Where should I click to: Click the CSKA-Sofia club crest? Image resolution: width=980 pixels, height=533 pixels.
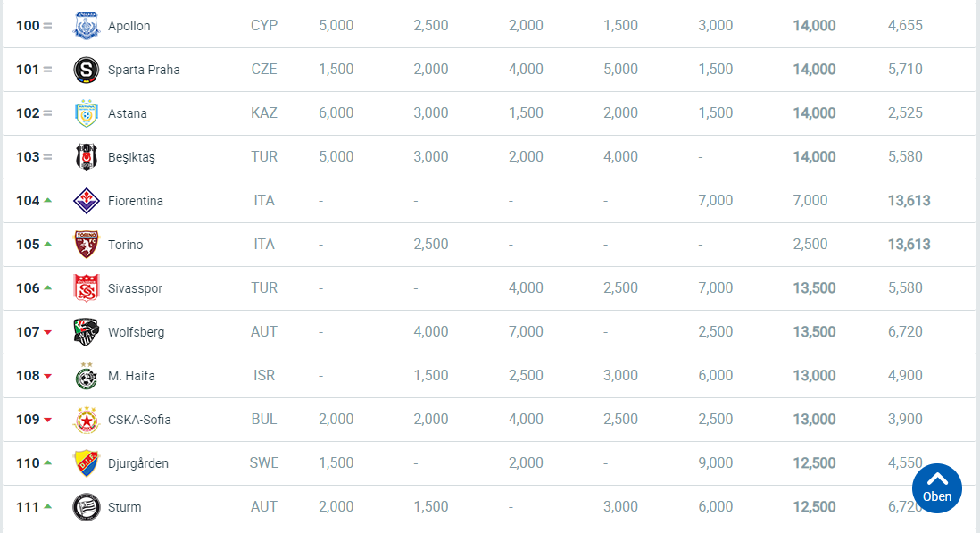pos(87,420)
